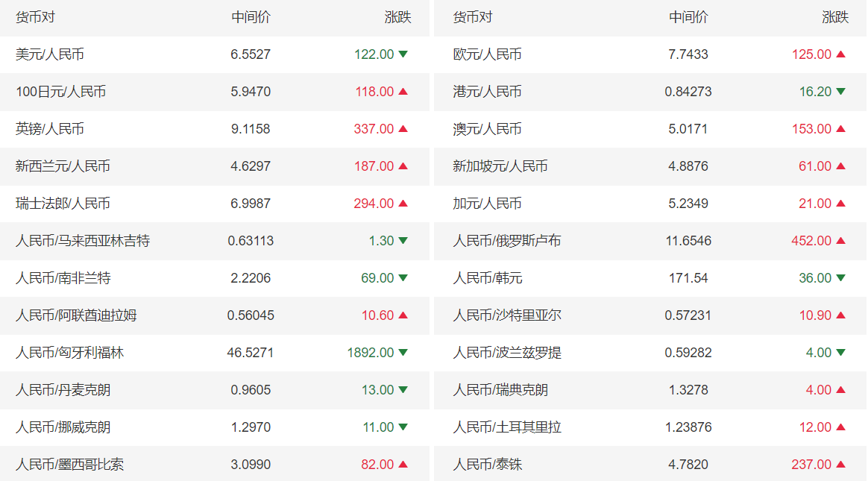Click the up arrow in 新加坡元/人民币 row
The width and height of the screenshot is (868, 481).
coord(841,166)
